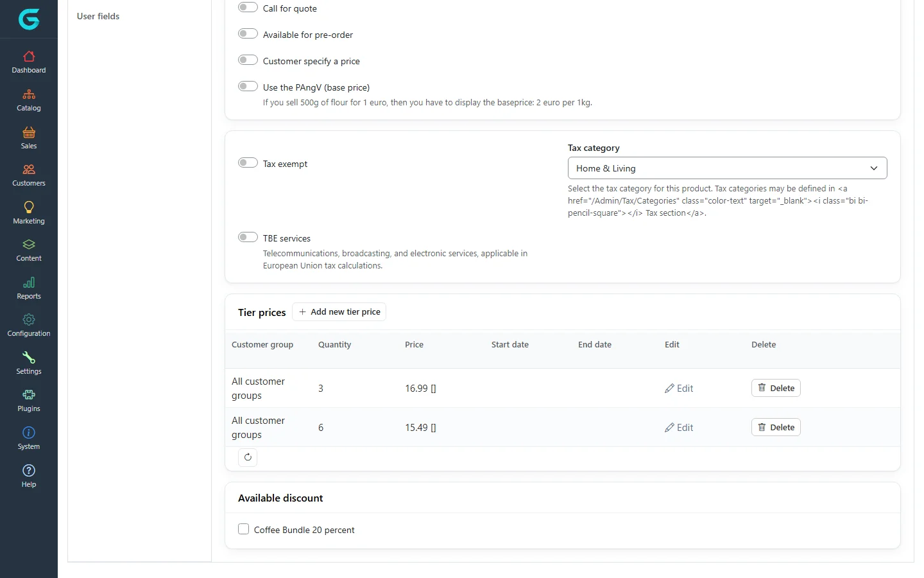Enable Available for pre-order
The height and width of the screenshot is (578, 924).
click(x=248, y=34)
